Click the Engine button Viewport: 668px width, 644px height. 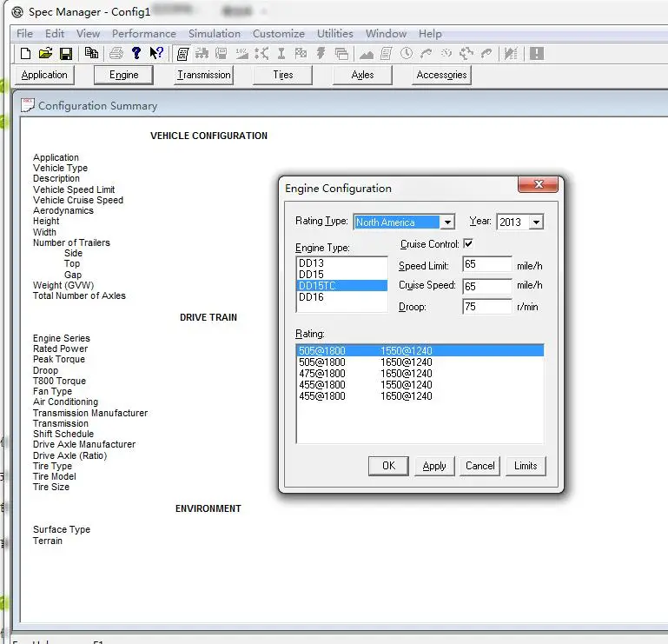pyautogui.click(x=123, y=75)
